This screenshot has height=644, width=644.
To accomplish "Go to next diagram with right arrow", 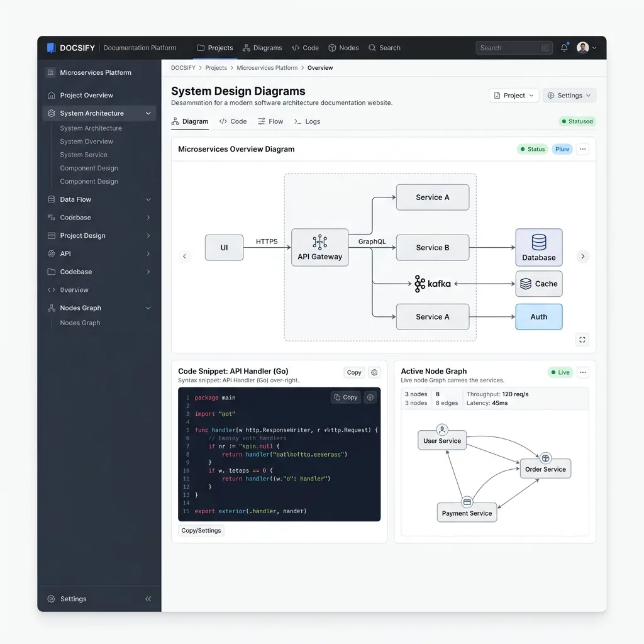I will [582, 257].
